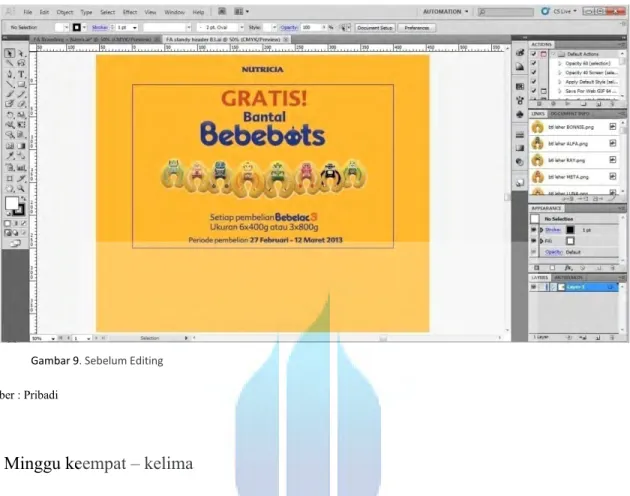Viewport: 630px width, 496px height.
Task: Select the Line Segment tool
Action: (x=10, y=84)
